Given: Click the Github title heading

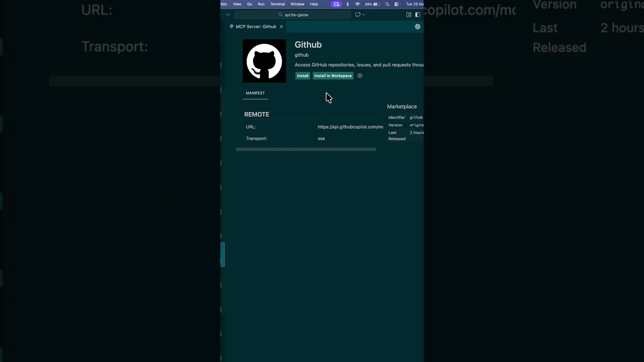Looking at the screenshot, I should [308, 45].
